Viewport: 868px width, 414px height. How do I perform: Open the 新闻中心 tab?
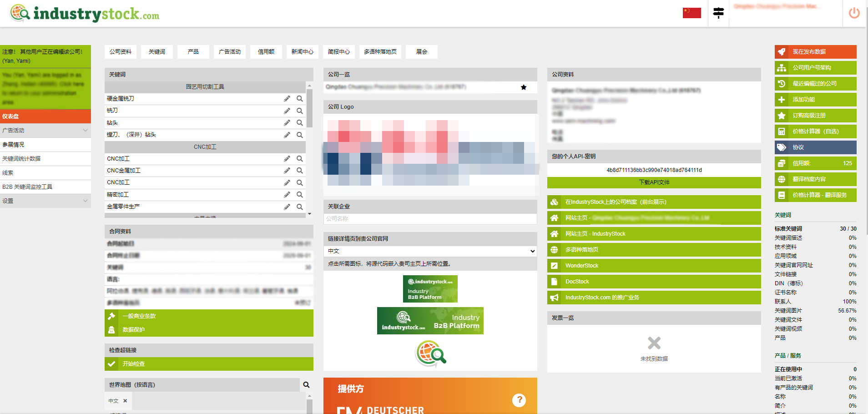pyautogui.click(x=303, y=52)
